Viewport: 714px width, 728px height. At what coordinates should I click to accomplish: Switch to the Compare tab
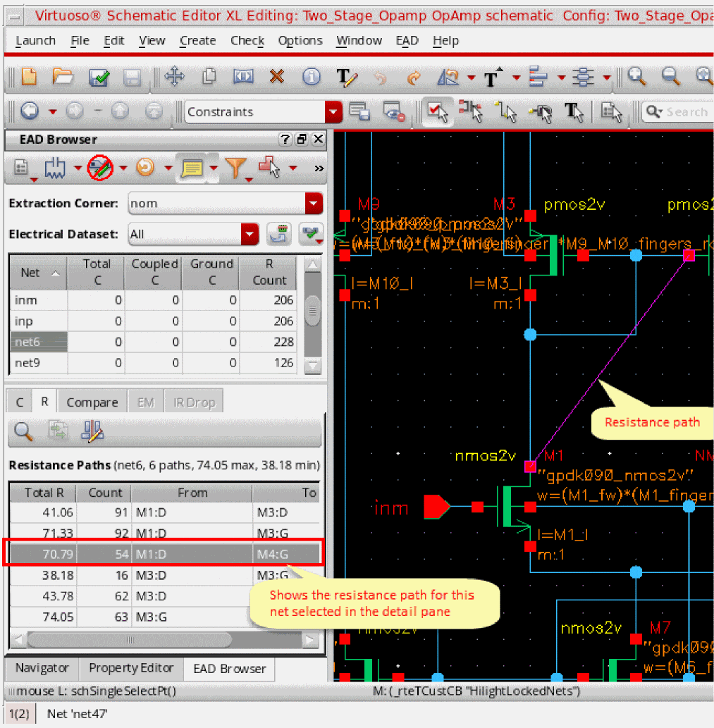pos(92,402)
